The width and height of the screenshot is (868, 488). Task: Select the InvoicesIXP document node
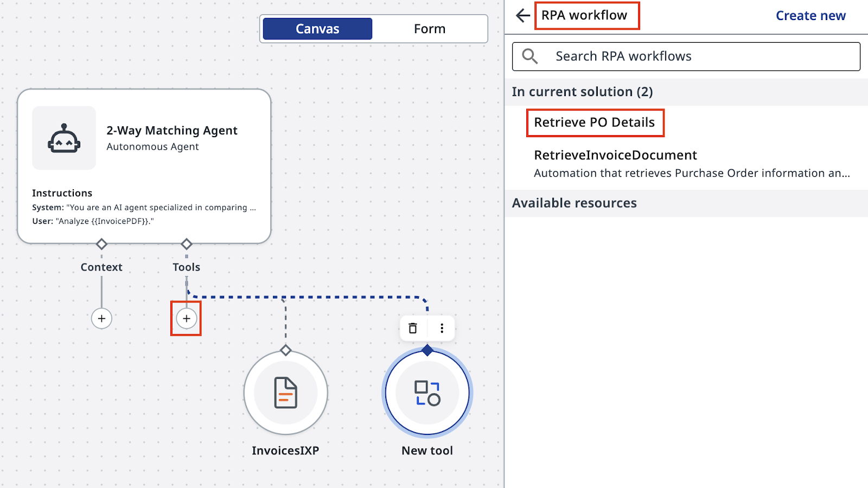(x=286, y=393)
